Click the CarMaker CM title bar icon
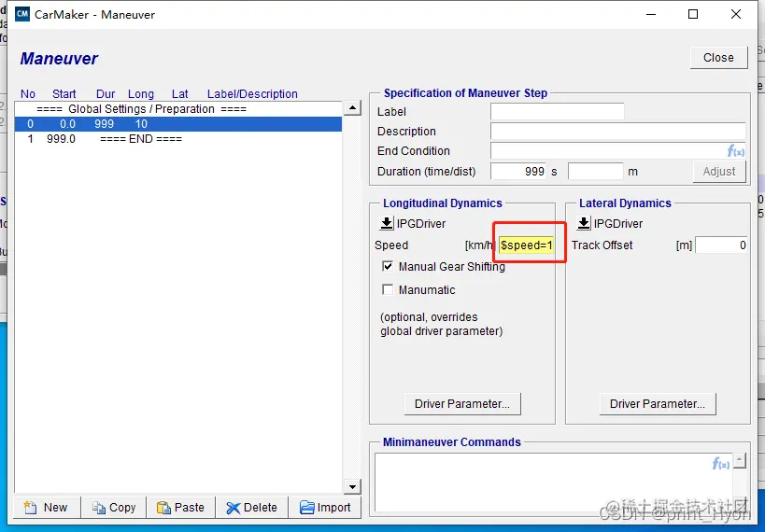Image resolution: width=765 pixels, height=532 pixels. [22, 14]
